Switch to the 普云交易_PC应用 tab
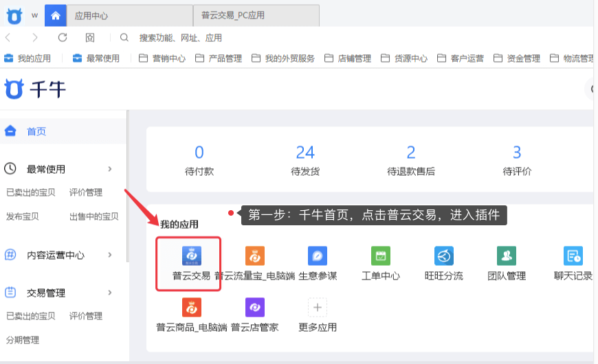 tap(256, 16)
